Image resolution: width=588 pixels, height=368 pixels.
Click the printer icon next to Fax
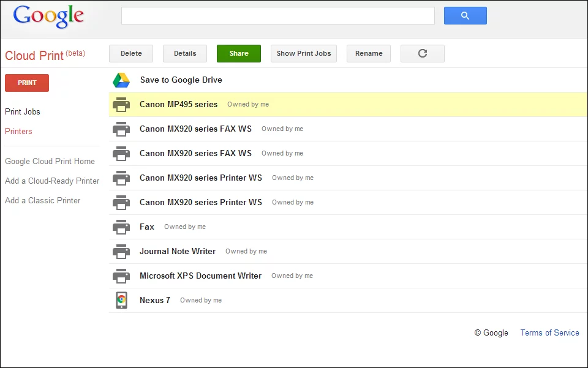pyautogui.click(x=121, y=227)
